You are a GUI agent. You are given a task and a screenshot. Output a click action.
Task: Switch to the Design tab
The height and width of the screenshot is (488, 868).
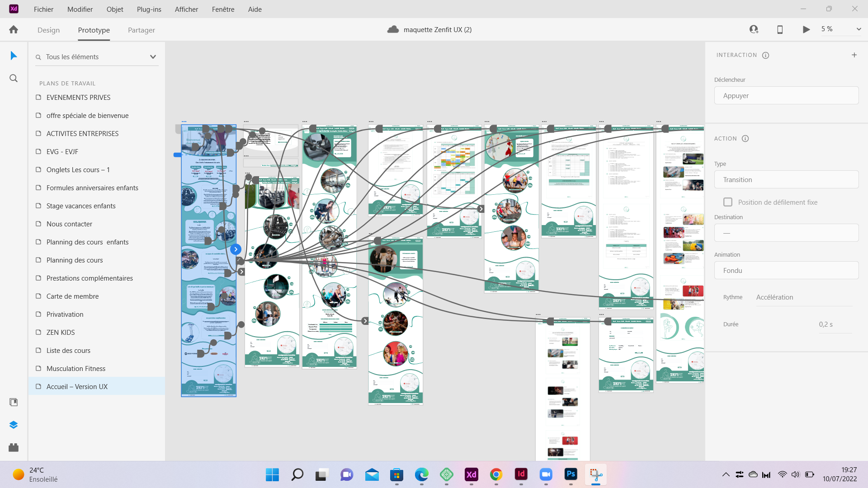48,30
